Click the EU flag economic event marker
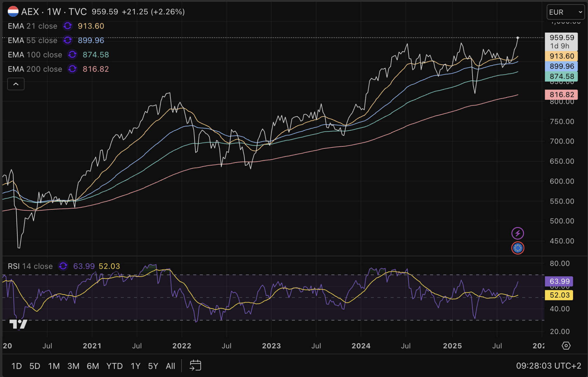 coord(517,248)
